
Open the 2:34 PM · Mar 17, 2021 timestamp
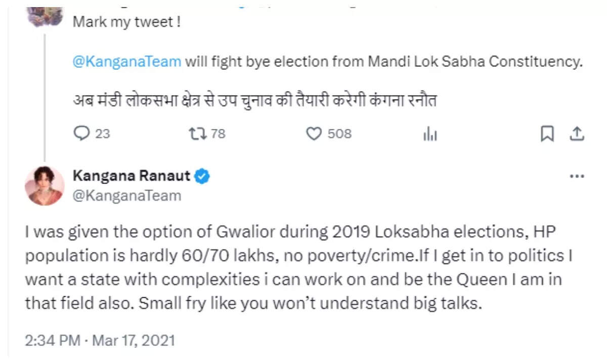[100, 340]
